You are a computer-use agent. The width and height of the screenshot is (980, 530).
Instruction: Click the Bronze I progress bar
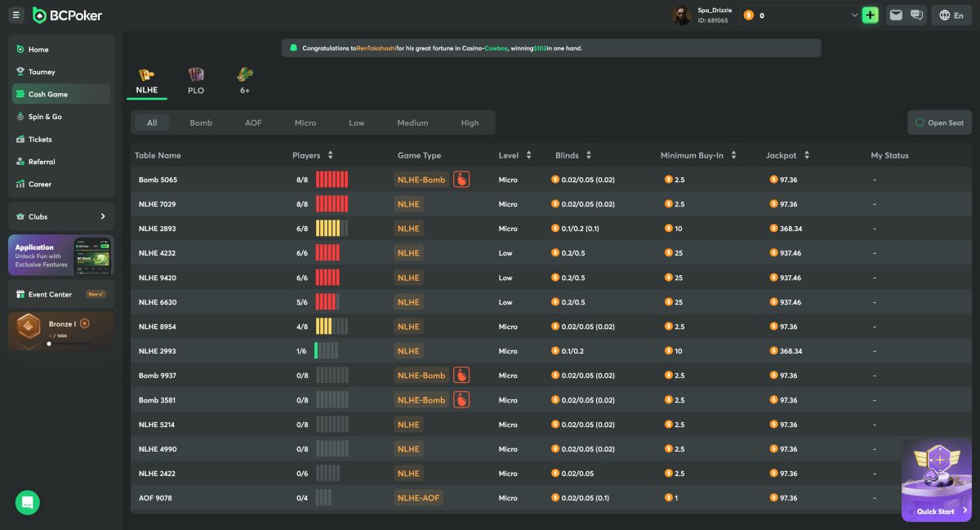[69, 344]
